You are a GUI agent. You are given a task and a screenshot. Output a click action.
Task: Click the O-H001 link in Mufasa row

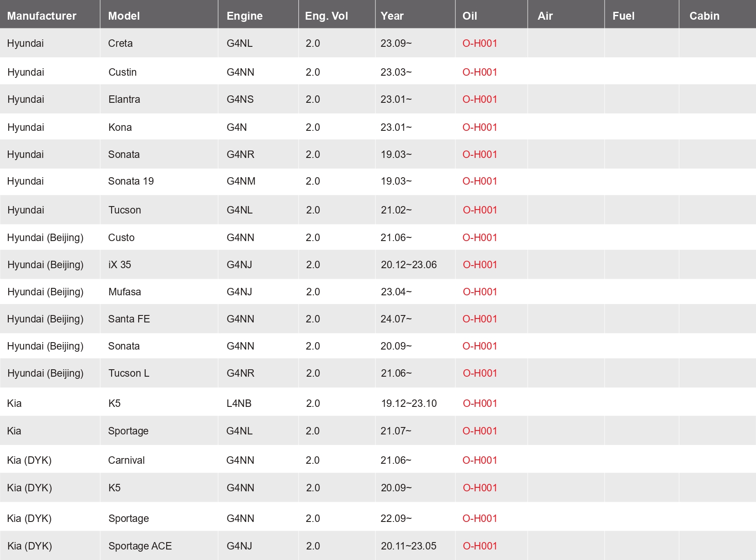pyautogui.click(x=480, y=292)
